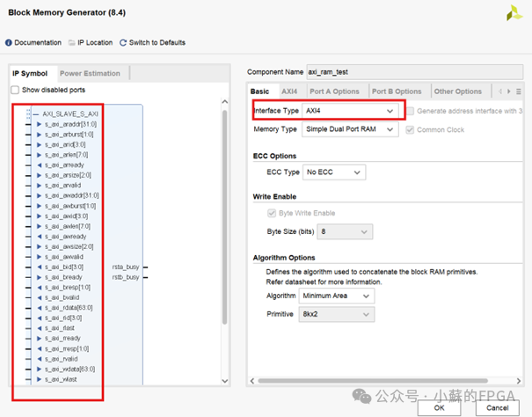
Task: Click the s_axi_arvalid port arrow
Action: 39,186
